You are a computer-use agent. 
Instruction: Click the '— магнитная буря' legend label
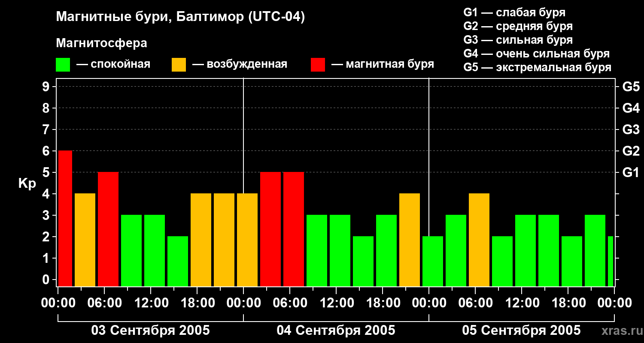(x=383, y=65)
